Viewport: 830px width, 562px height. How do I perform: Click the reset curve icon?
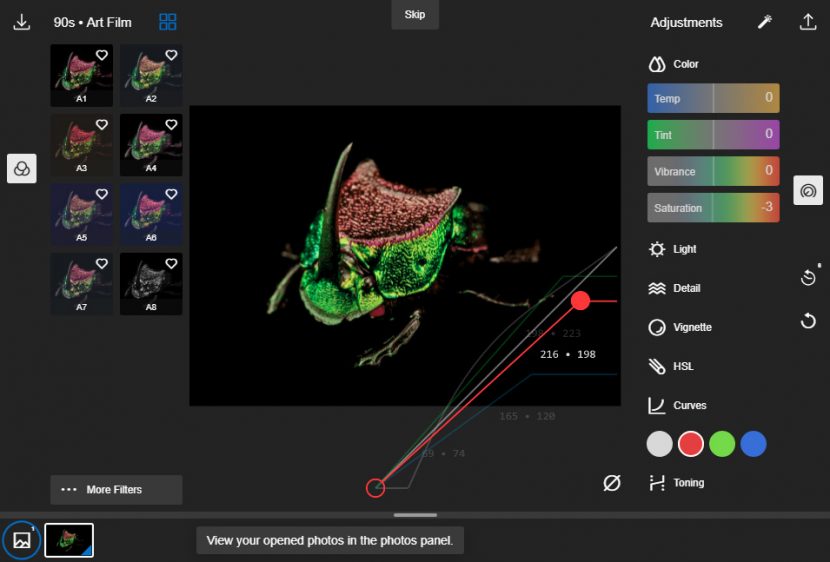click(x=612, y=483)
